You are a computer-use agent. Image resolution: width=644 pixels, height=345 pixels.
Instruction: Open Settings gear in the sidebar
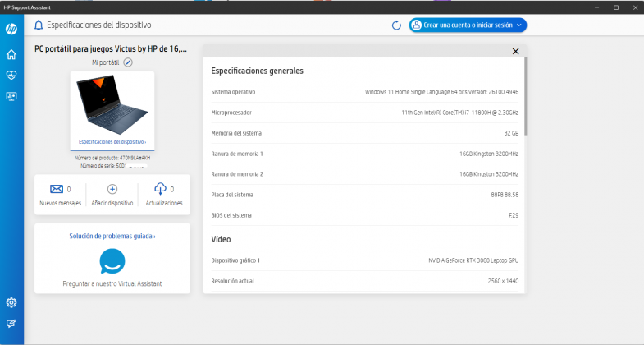[11, 302]
